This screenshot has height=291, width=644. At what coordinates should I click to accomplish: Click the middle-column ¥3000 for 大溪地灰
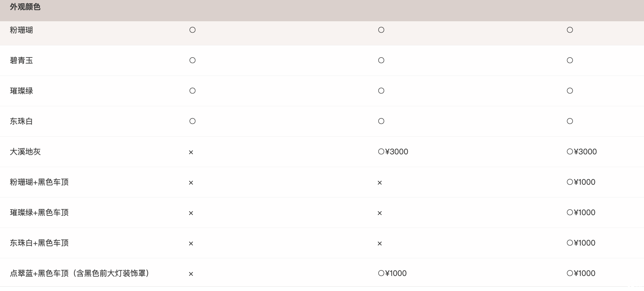click(x=393, y=152)
